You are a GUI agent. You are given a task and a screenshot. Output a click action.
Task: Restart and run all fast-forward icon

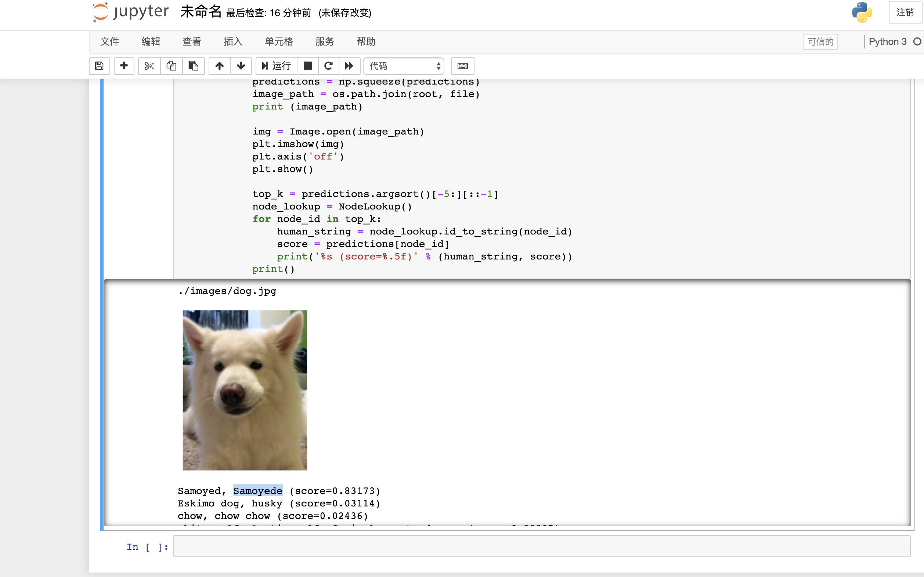(x=349, y=66)
